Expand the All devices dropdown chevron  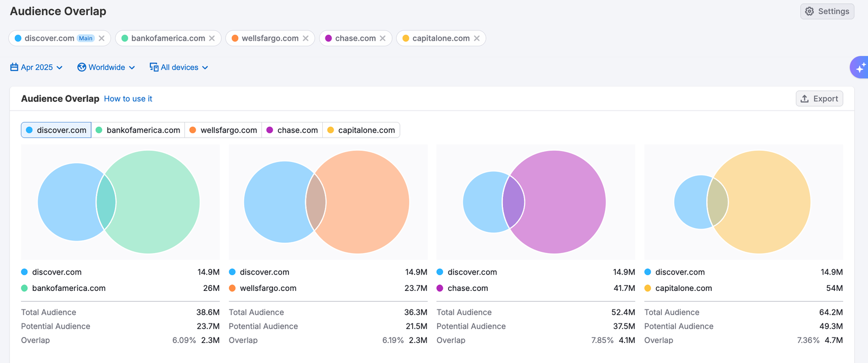coord(205,68)
